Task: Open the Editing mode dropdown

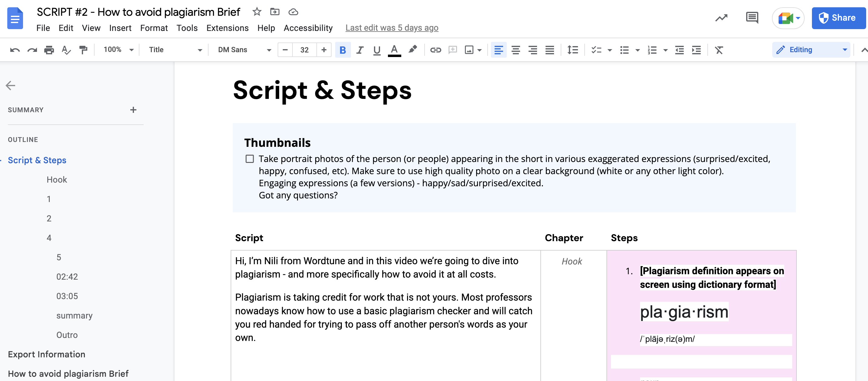Action: pos(811,49)
